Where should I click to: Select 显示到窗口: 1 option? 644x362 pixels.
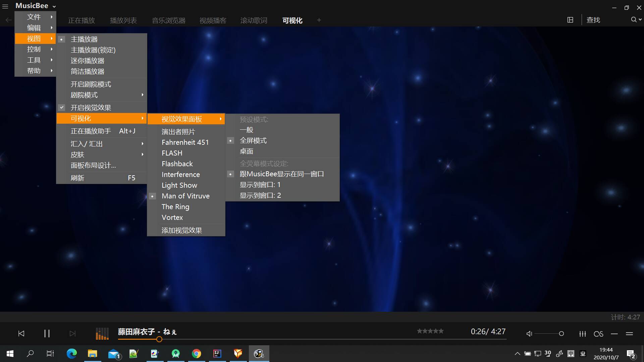[x=260, y=185]
